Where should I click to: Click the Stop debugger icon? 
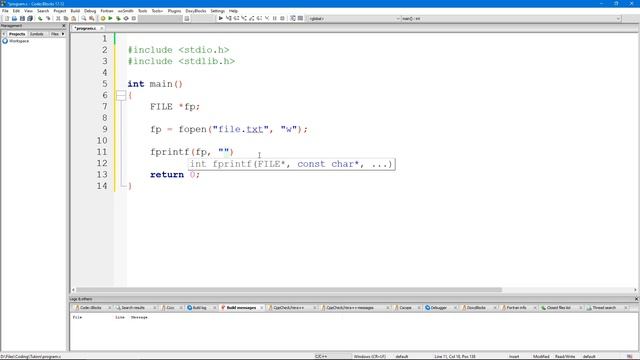click(282, 18)
